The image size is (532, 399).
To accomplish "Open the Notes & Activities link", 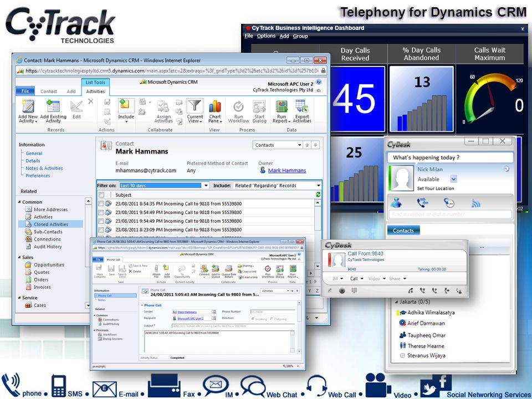I will tap(44, 168).
